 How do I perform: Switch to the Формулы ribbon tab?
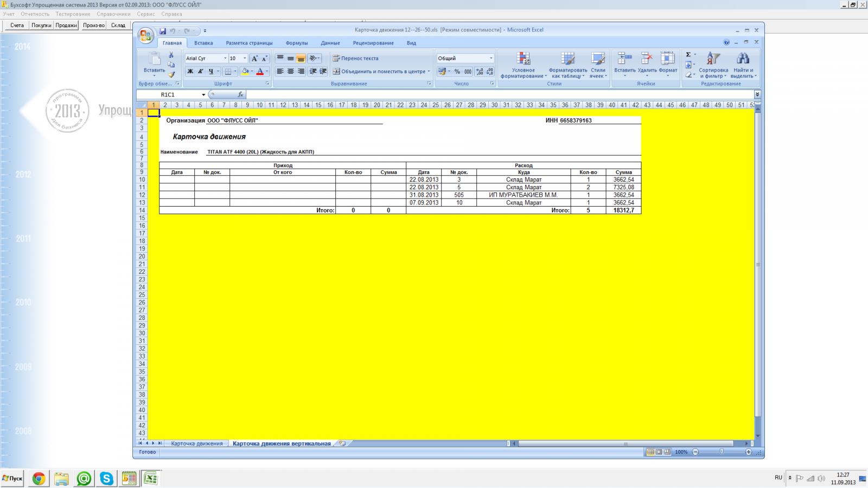pyautogui.click(x=296, y=43)
